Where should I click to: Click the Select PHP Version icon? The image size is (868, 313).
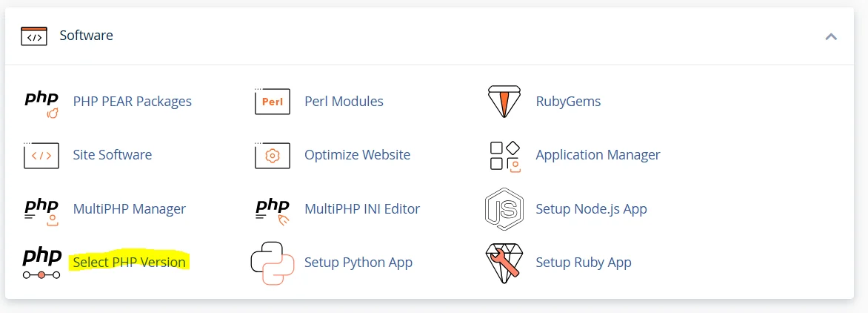[41, 263]
